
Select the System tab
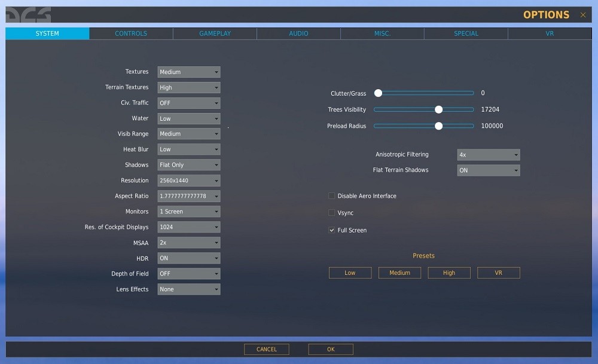(x=47, y=33)
